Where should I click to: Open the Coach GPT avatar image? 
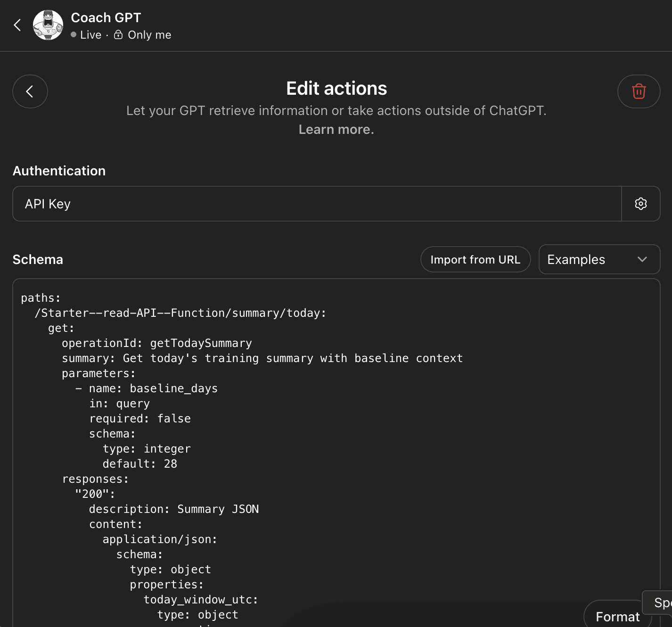pos(48,25)
